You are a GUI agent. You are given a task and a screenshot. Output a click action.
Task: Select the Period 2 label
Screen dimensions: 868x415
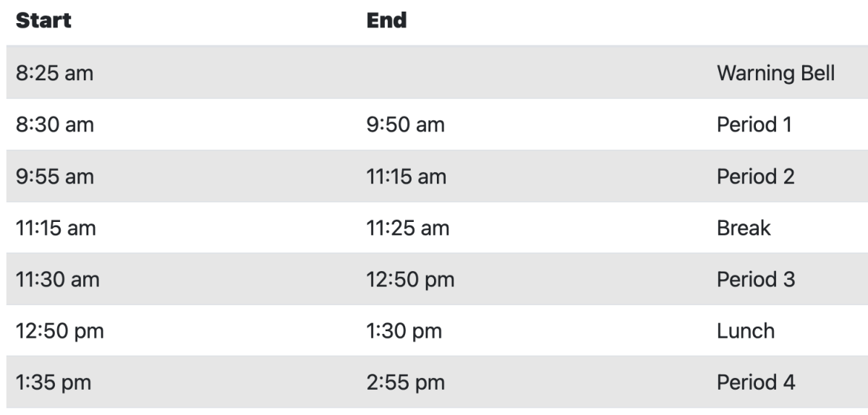pos(755,176)
